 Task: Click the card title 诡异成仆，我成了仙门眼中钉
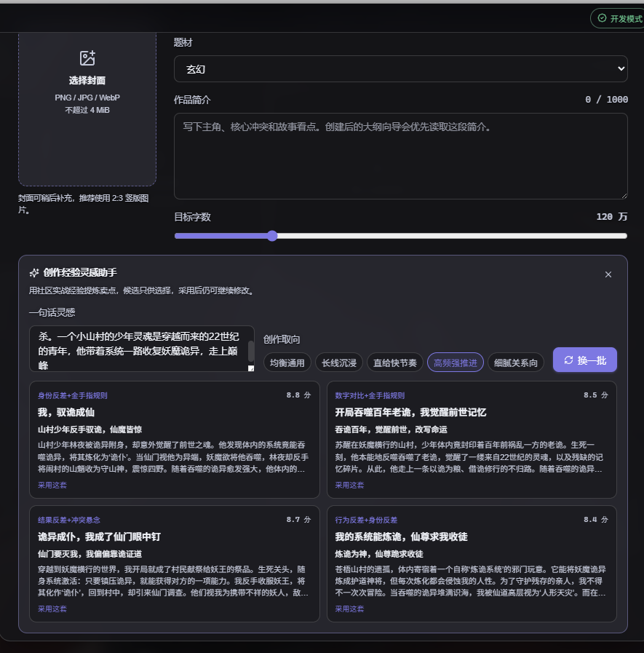[99, 537]
